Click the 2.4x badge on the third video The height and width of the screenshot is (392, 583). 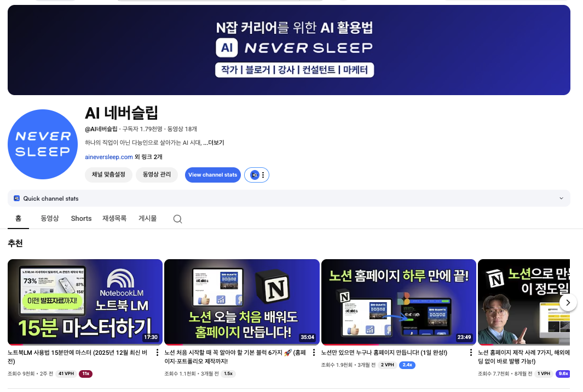tap(407, 365)
